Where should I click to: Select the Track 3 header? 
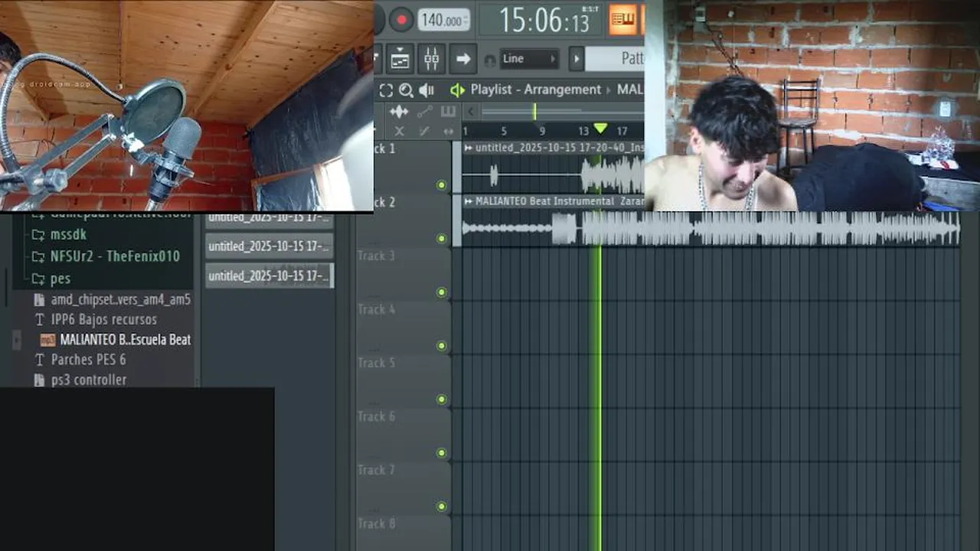(x=403, y=274)
